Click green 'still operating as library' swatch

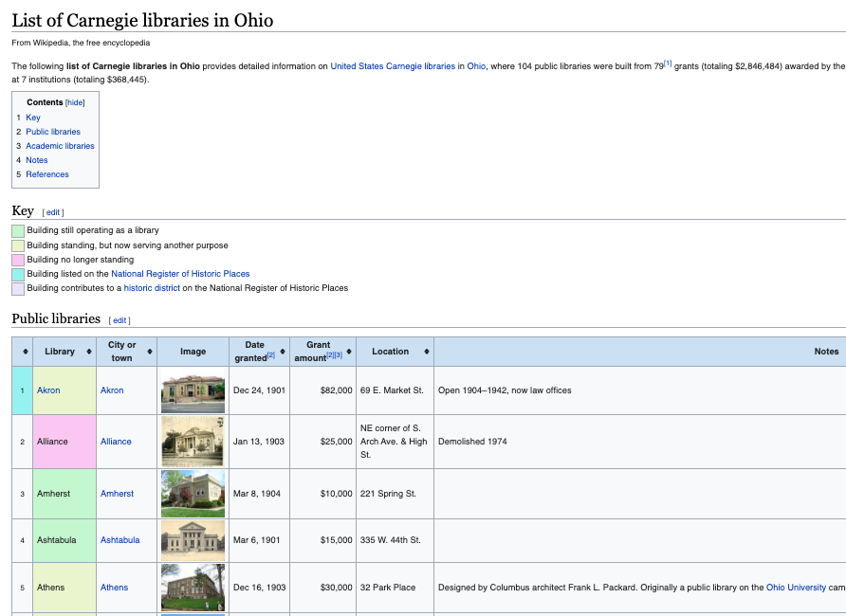(x=18, y=231)
